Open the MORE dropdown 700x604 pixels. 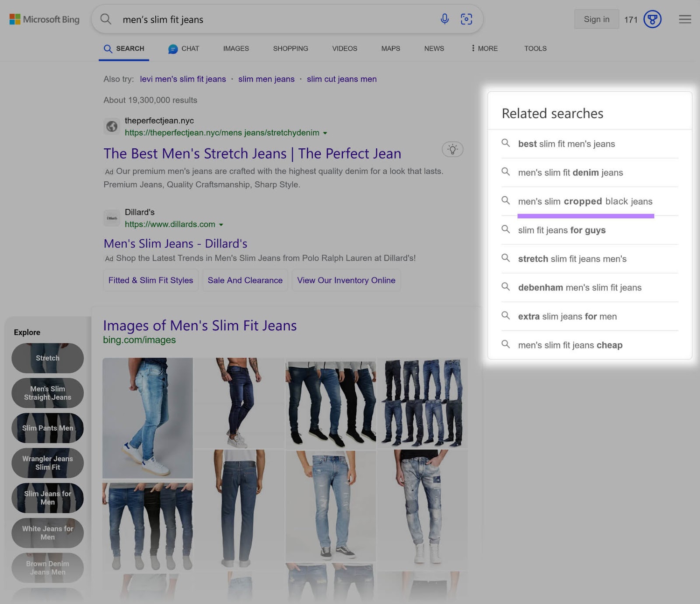click(484, 49)
